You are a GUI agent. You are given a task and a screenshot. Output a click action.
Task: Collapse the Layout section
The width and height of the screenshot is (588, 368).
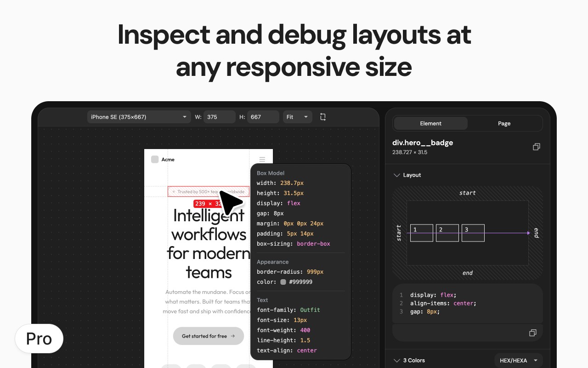(396, 175)
